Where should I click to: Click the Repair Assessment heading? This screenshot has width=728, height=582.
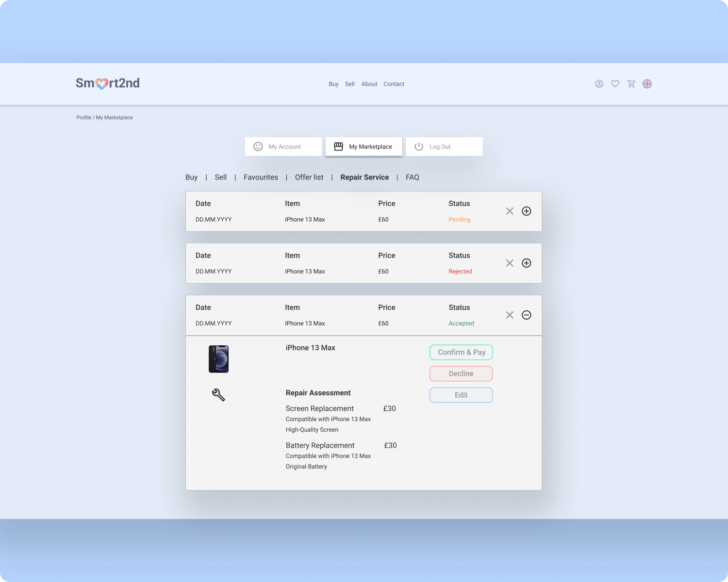tap(318, 393)
